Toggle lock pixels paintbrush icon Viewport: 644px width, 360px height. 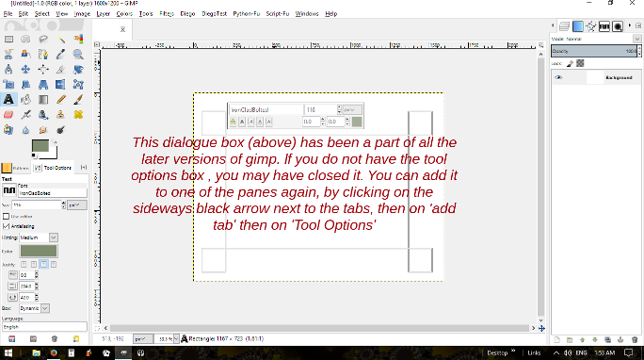pyautogui.click(x=570, y=63)
